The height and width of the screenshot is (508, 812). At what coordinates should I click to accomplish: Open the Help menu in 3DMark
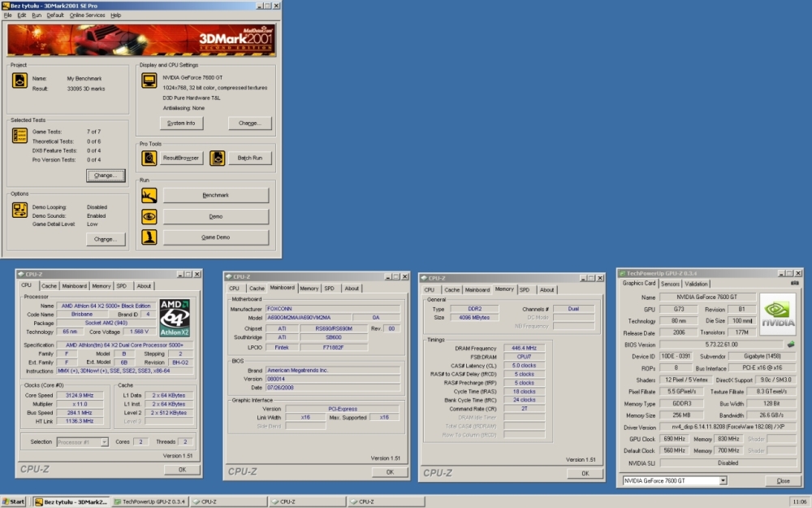[x=116, y=15]
